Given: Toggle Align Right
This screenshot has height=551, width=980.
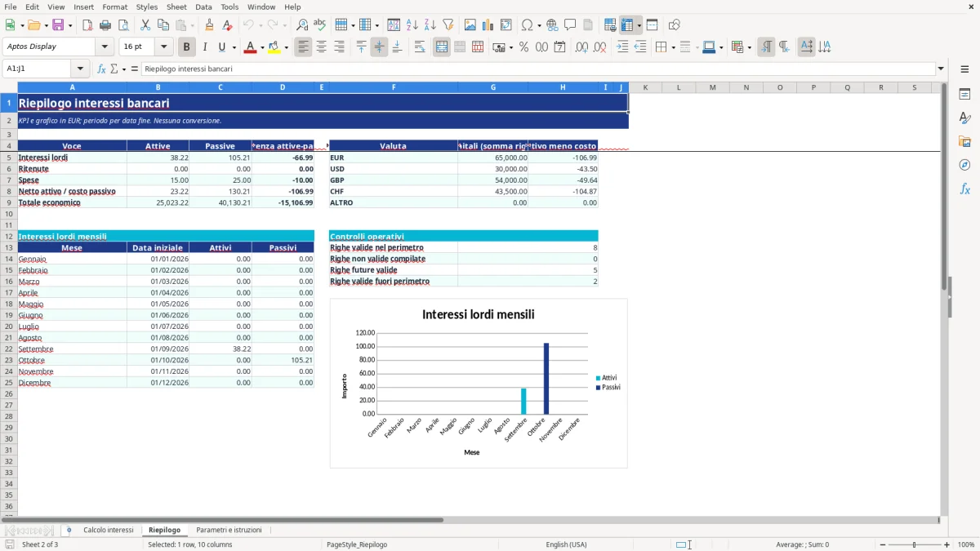Looking at the screenshot, I should (340, 47).
